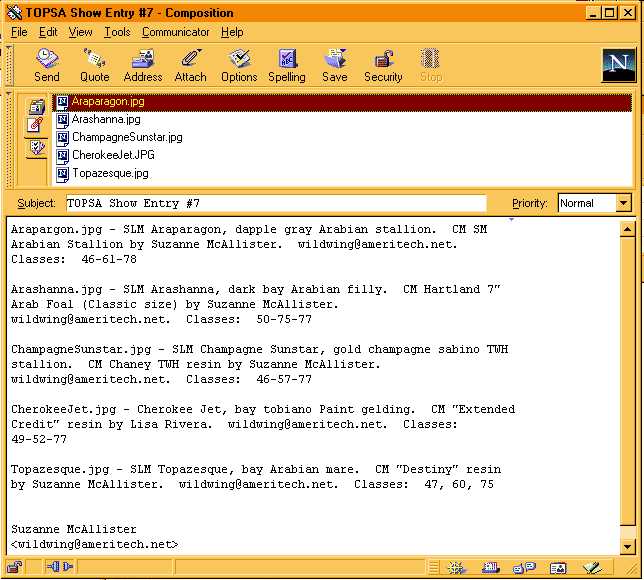The width and height of the screenshot is (644, 580).
Task: Open Navigator from the component bar
Action: 456,568
